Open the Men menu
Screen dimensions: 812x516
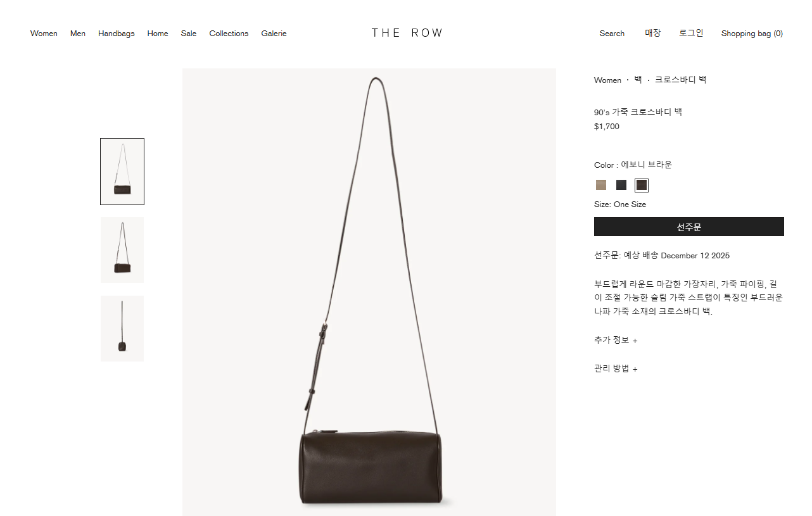(78, 34)
